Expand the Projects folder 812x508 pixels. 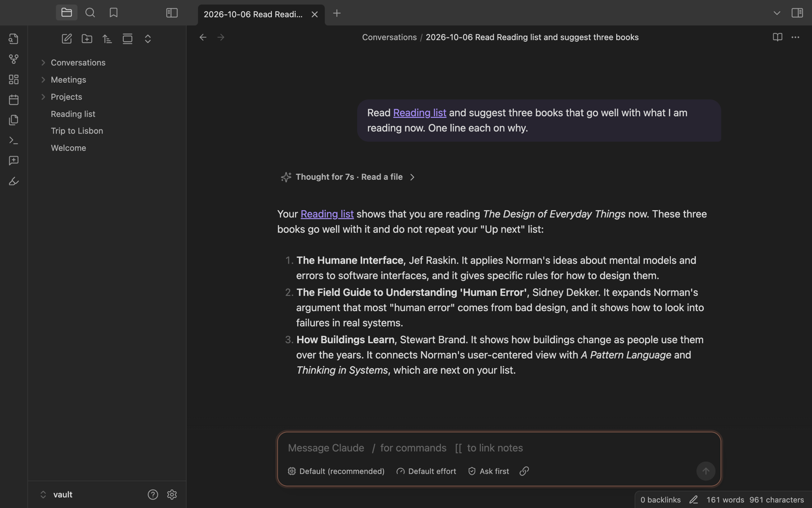(x=66, y=97)
